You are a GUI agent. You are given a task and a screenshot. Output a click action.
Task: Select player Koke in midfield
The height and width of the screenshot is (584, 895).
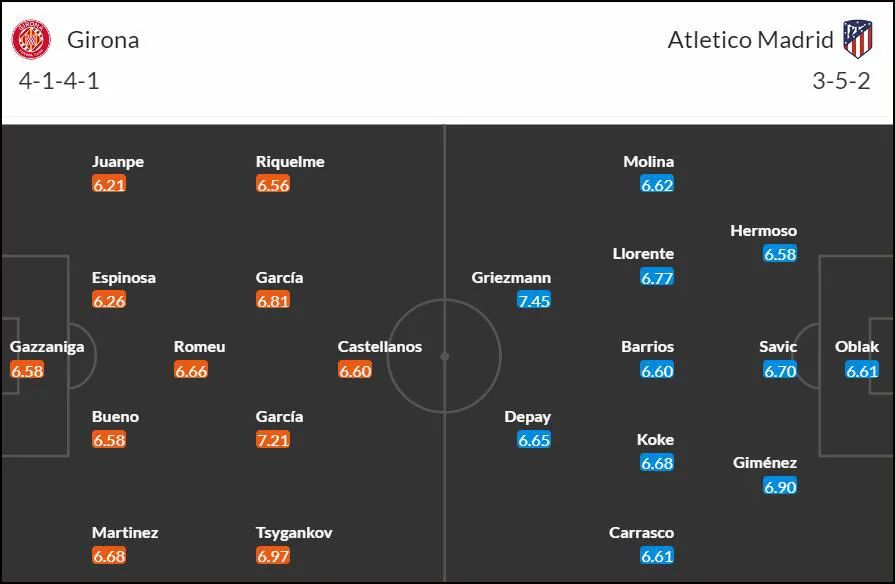[x=655, y=440]
